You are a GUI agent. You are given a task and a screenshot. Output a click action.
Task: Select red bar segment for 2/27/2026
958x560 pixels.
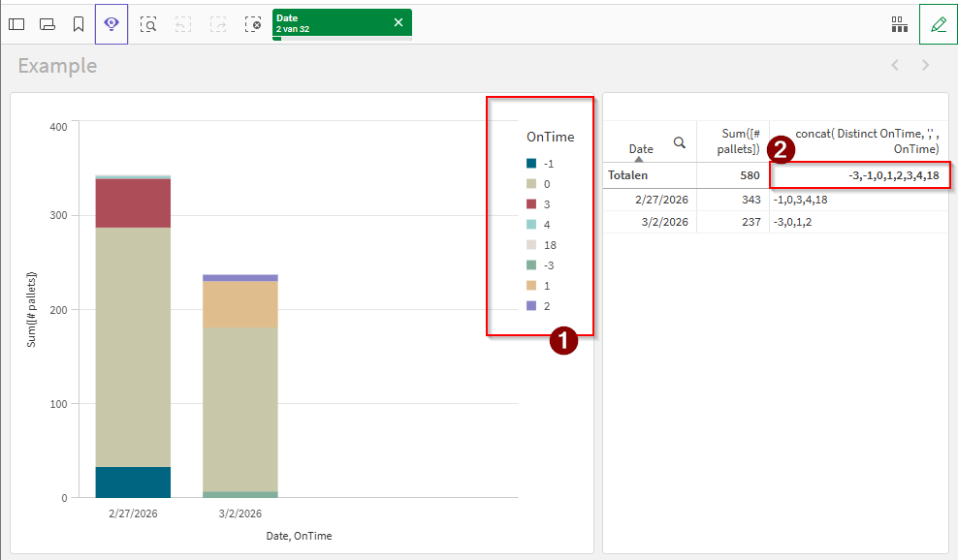point(133,203)
